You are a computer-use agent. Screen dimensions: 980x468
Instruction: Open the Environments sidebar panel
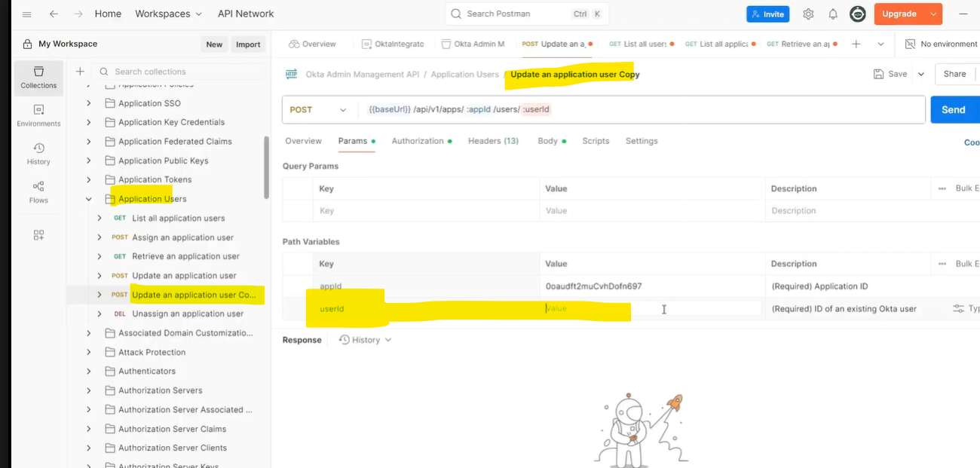(38, 115)
